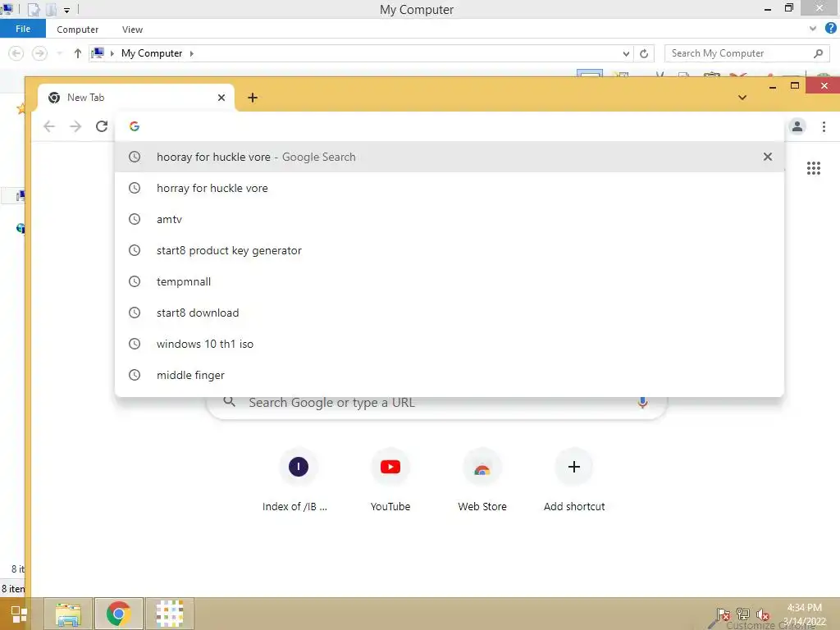Remove 'hooray for huckle vore' suggestion

click(768, 157)
